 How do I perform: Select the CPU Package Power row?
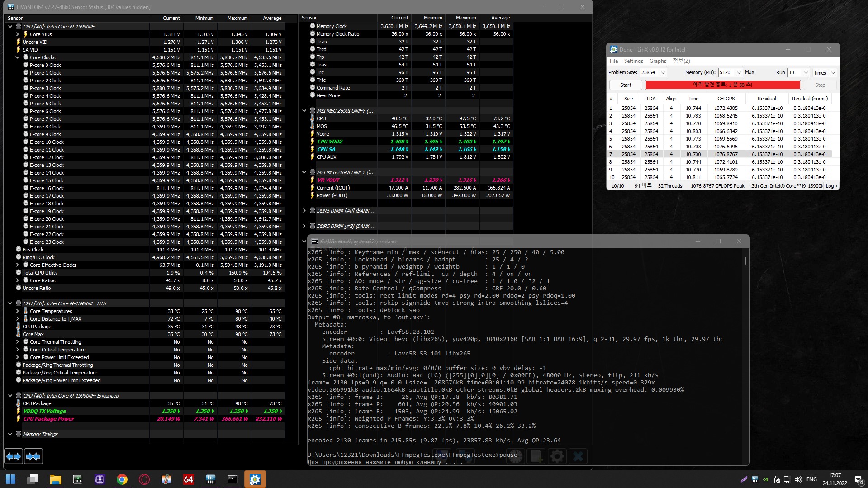click(x=145, y=419)
